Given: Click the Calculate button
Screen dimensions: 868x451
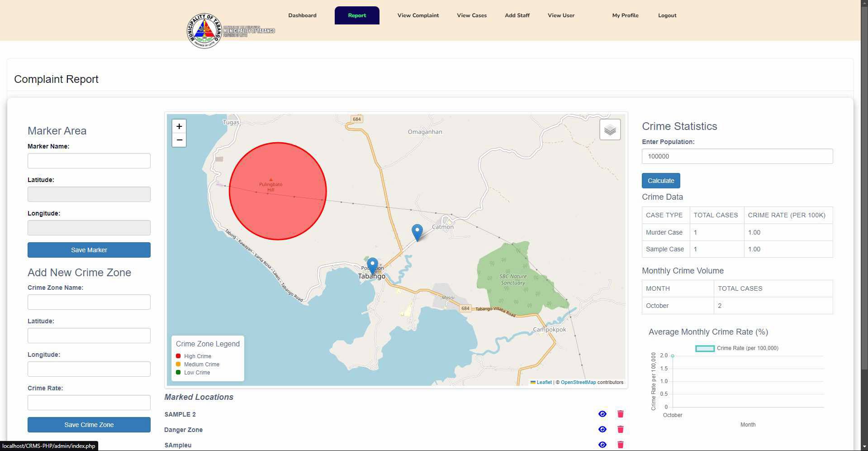Looking at the screenshot, I should [x=661, y=181].
